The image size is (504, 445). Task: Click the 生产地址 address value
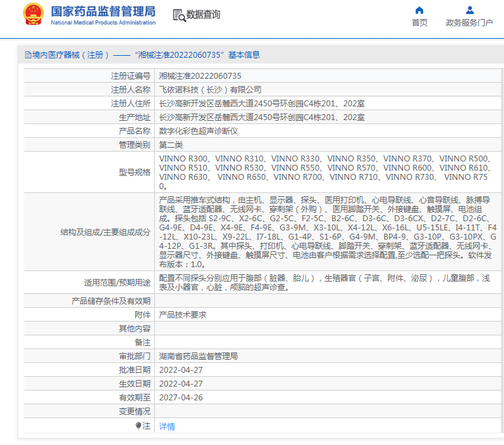click(x=262, y=117)
